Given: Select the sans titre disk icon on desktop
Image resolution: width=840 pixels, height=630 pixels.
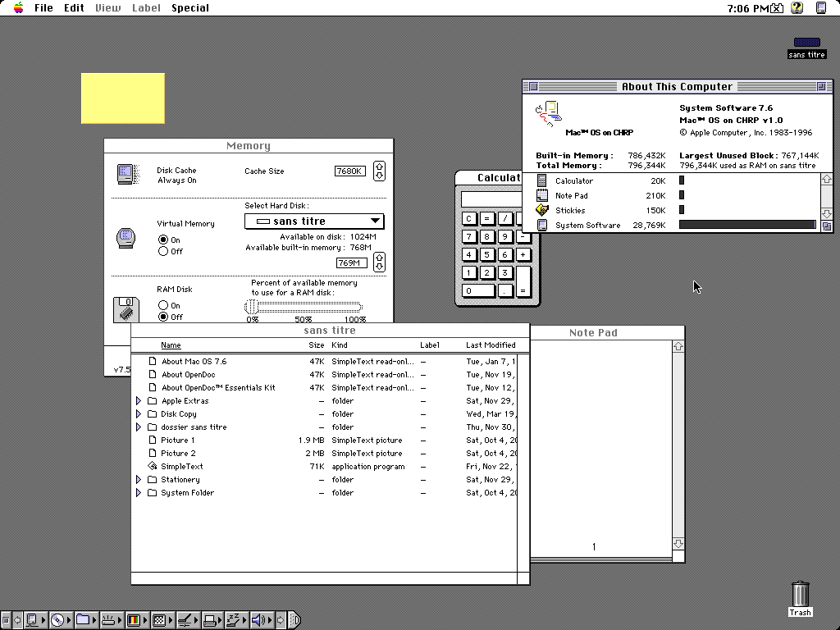Looking at the screenshot, I should tap(806, 43).
